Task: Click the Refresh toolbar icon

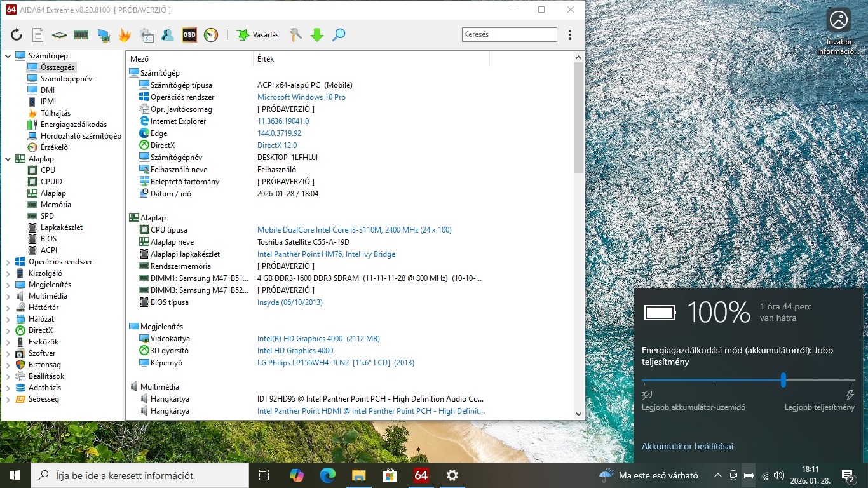Action: [17, 35]
